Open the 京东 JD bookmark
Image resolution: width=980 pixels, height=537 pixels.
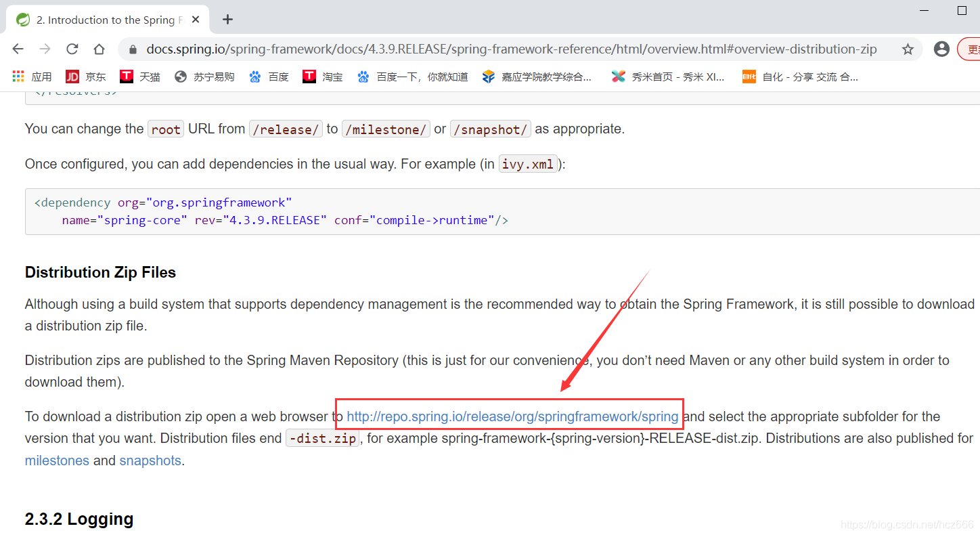(x=86, y=77)
